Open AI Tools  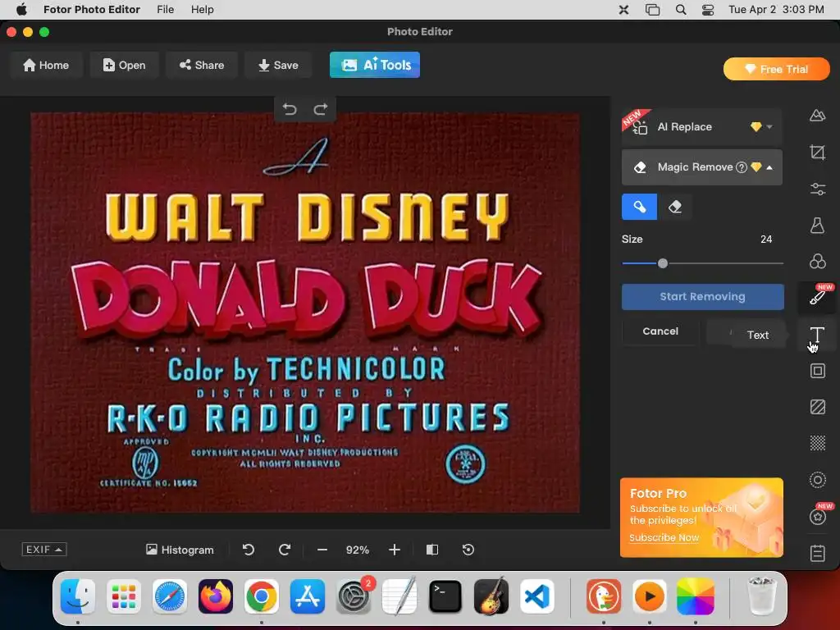tap(374, 65)
